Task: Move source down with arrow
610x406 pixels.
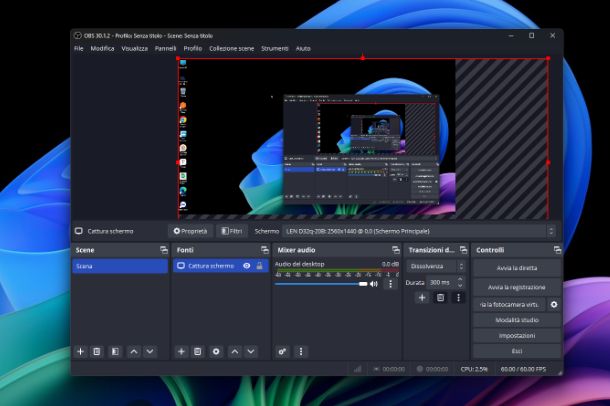Action: pos(251,352)
